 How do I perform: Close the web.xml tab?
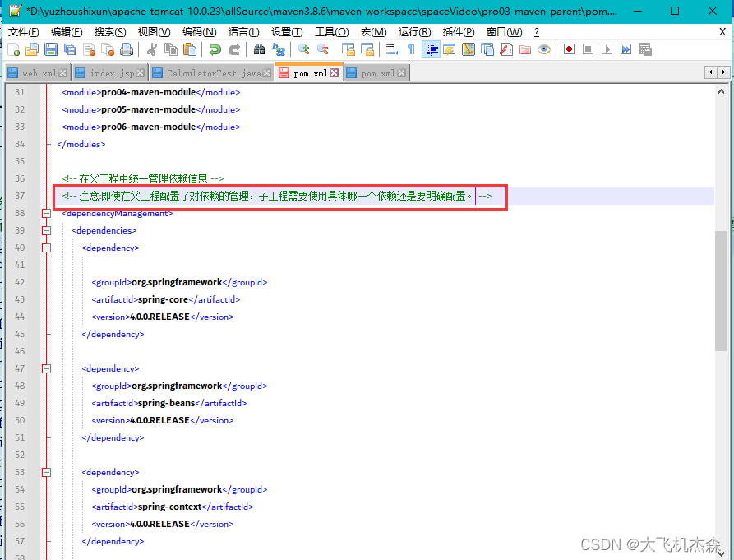(62, 73)
